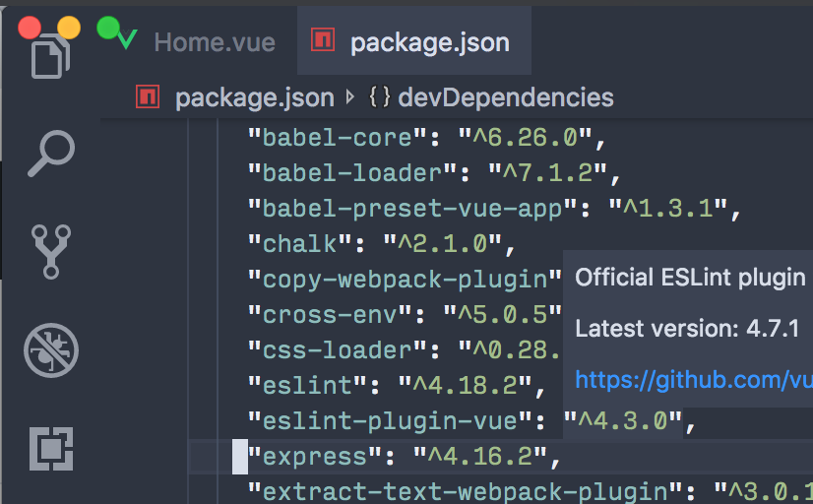Click the "express" dependency key
This screenshot has width=813, height=504.
click(314, 457)
